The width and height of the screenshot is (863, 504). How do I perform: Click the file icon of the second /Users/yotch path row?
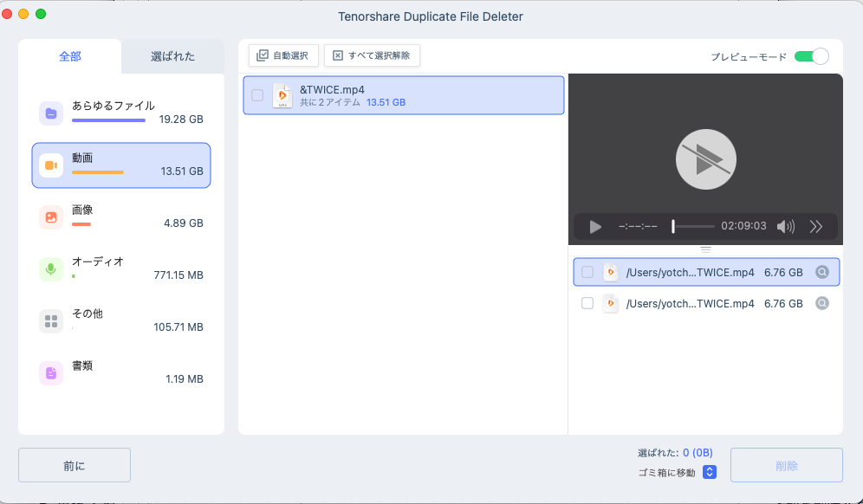[x=610, y=303]
